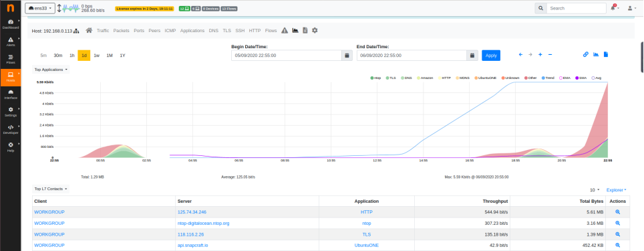Viewport: 644px width, 251px height.
Task: Open calendar for Begin Date/Time
Action: click(347, 55)
